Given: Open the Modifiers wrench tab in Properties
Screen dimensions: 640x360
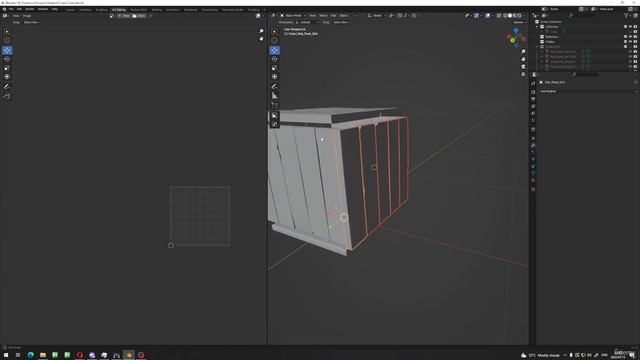Looking at the screenshot, I should (533, 145).
